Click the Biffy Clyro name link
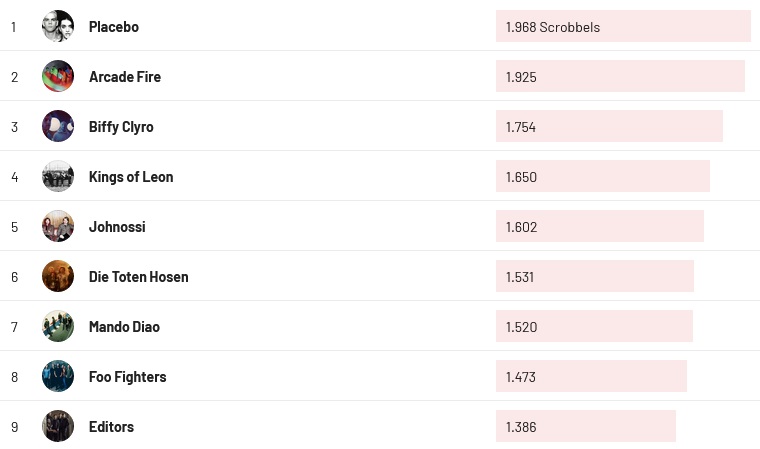760x449 pixels. [x=121, y=127]
